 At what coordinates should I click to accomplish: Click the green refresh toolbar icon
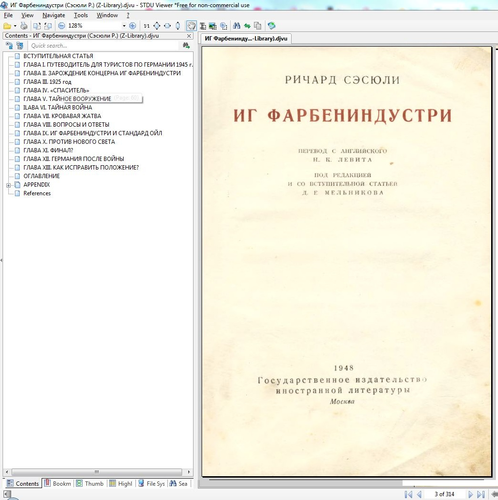(x=272, y=26)
